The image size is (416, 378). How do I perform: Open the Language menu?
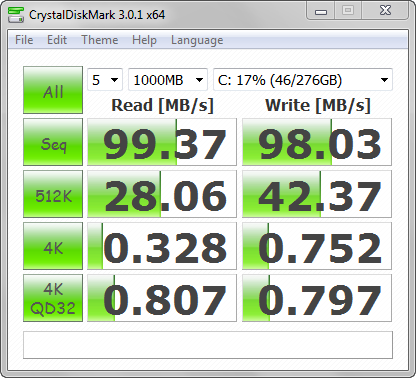point(197,40)
